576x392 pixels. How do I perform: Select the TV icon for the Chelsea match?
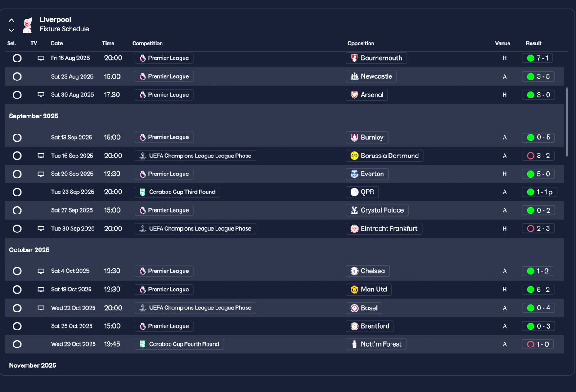[41, 271]
